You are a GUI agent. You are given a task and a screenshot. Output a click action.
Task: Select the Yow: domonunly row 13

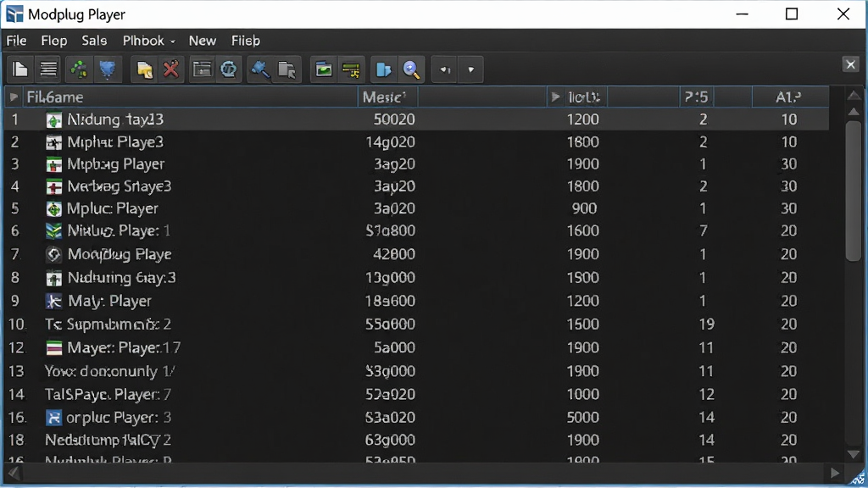click(417, 371)
